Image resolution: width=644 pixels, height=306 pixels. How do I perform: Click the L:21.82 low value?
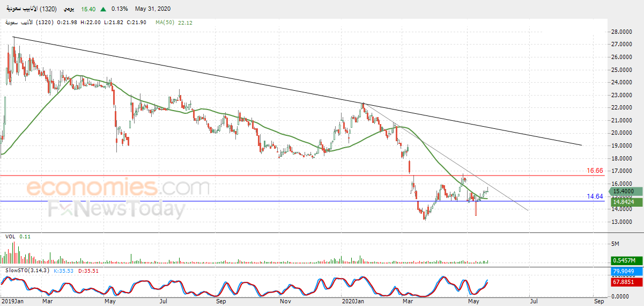coord(114,23)
